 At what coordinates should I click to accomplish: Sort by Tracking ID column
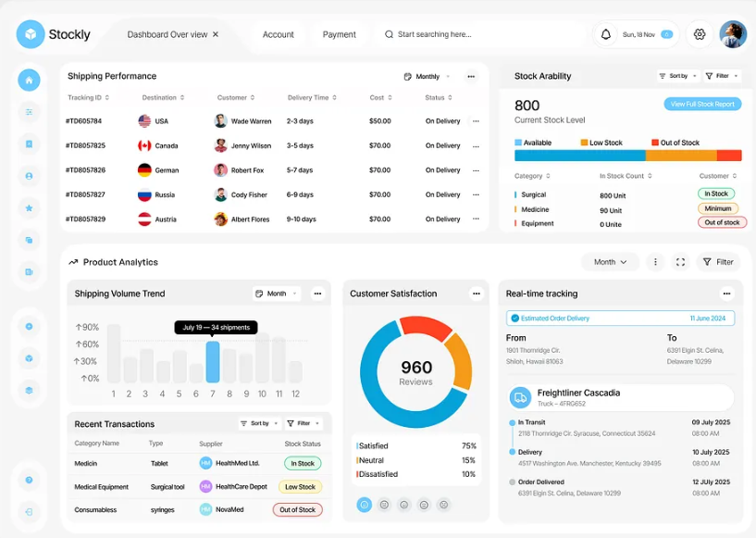point(88,97)
